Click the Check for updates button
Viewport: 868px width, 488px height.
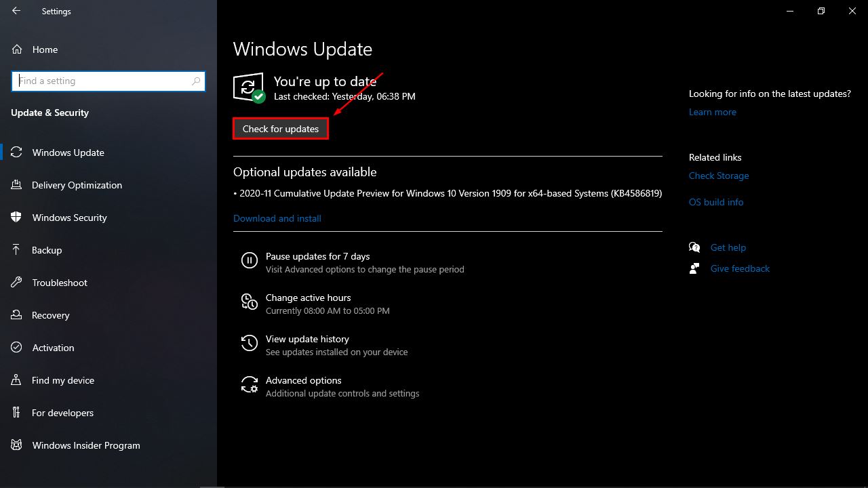coord(281,129)
